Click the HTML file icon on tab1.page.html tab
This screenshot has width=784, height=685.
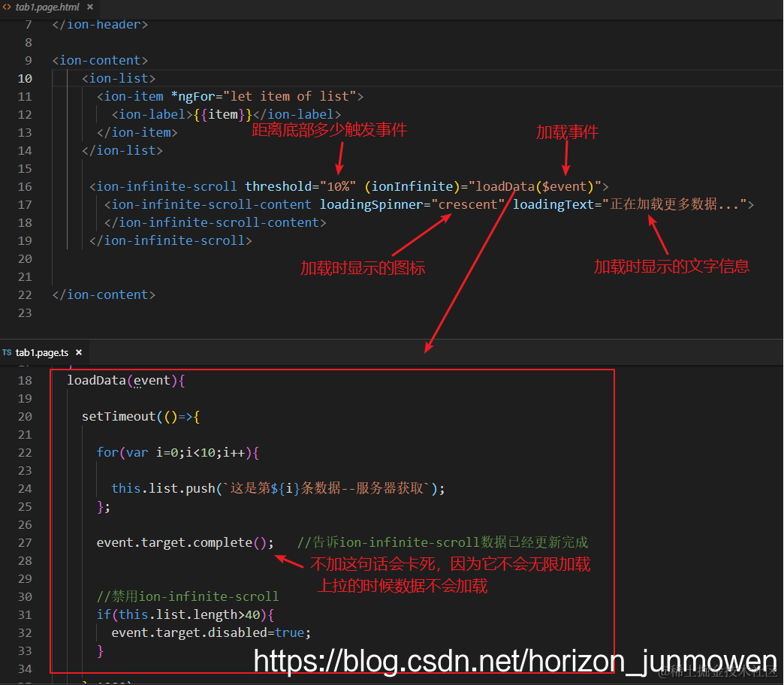(7, 7)
